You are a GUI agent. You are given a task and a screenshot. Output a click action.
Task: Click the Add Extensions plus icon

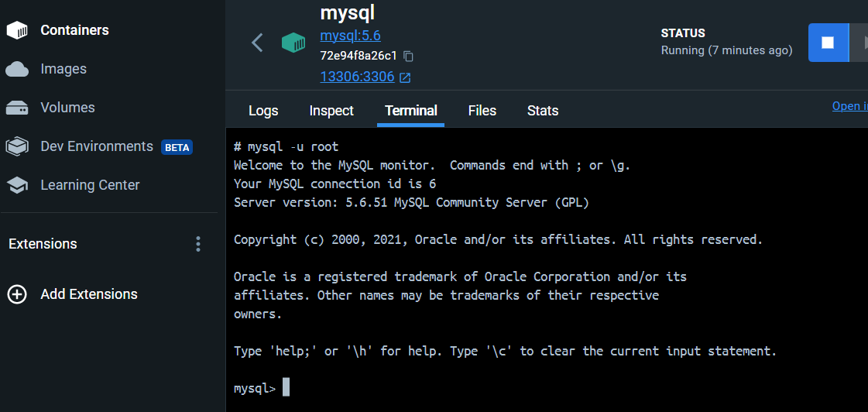(x=17, y=294)
